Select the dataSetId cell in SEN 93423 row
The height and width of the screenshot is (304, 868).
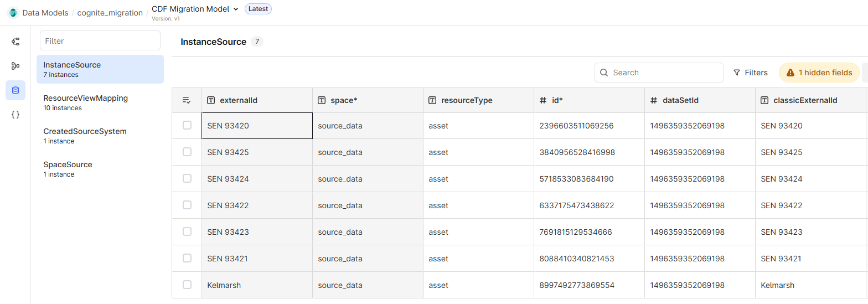[700, 232]
